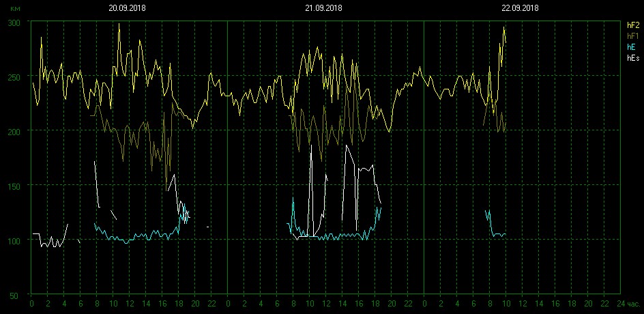Click the 100 value on the y-axis
This screenshot has height=314, width=644.
point(14,240)
